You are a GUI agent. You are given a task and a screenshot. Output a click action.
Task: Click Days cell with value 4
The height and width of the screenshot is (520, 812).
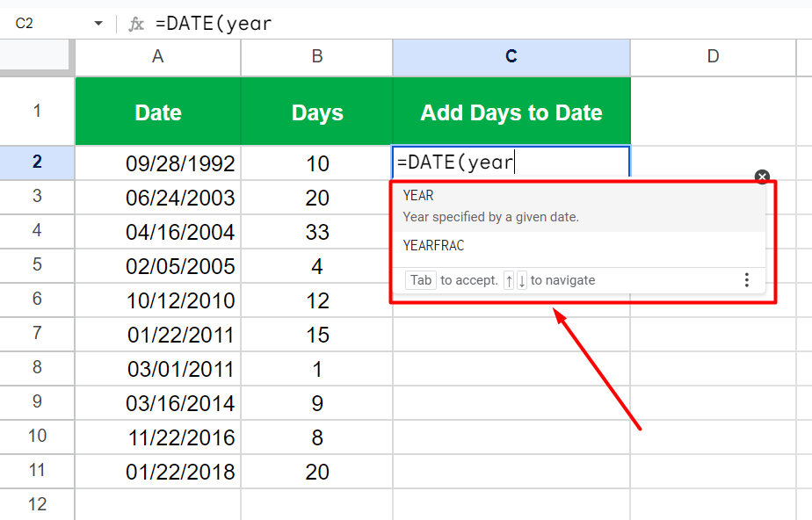317,265
